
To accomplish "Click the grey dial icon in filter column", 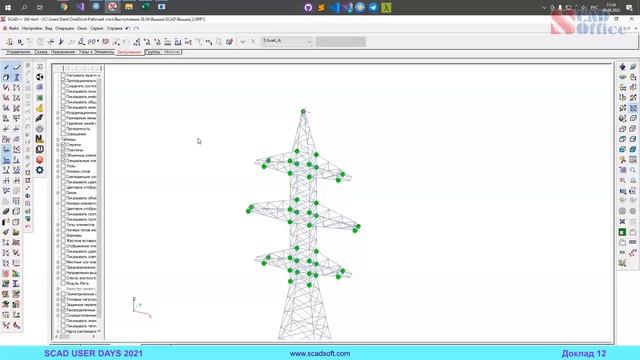I will click(40, 129).
